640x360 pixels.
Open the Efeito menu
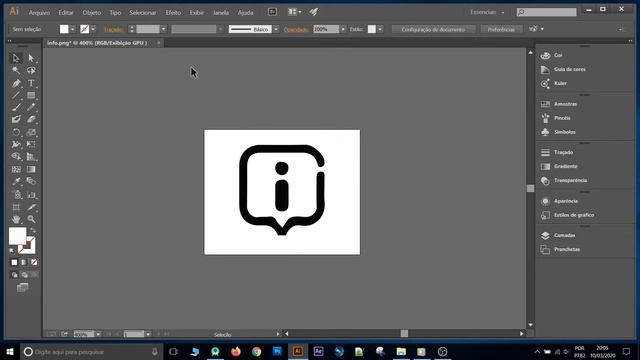click(173, 13)
